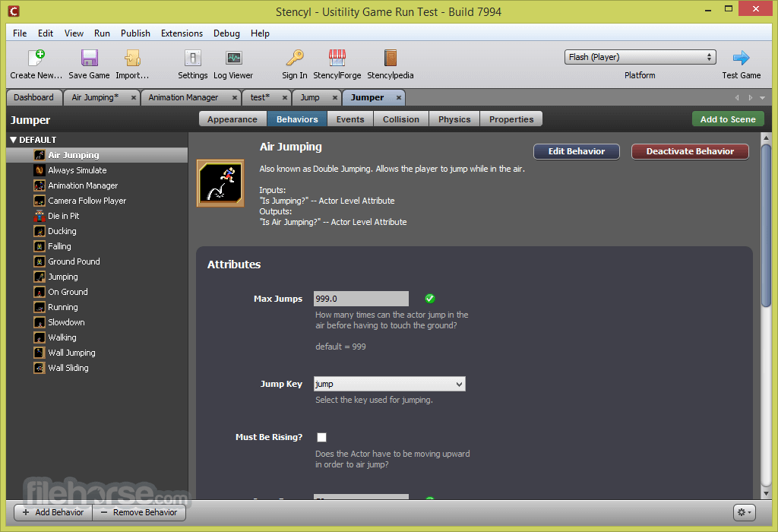The image size is (778, 532).
Task: Open Stencylpedia book icon
Action: point(391,58)
